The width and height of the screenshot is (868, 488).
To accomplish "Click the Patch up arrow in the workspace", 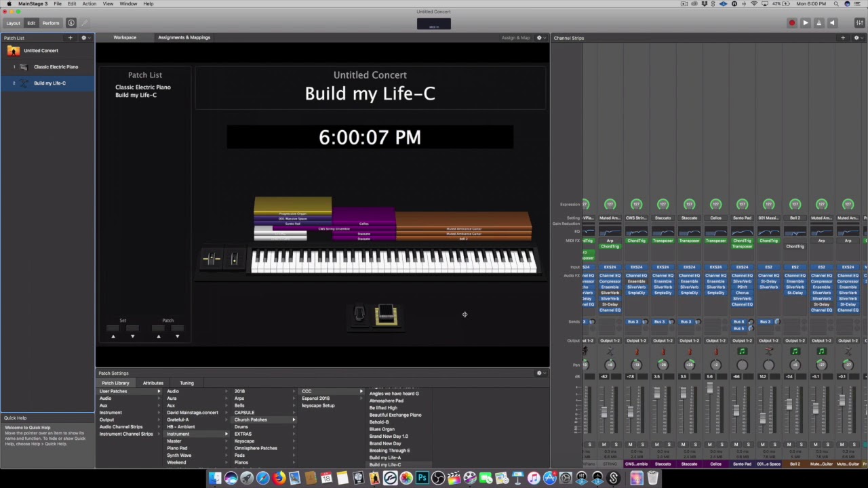I will (x=159, y=336).
